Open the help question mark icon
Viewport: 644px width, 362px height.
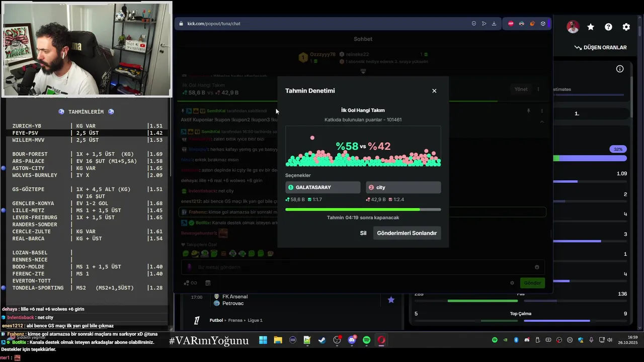(x=608, y=27)
